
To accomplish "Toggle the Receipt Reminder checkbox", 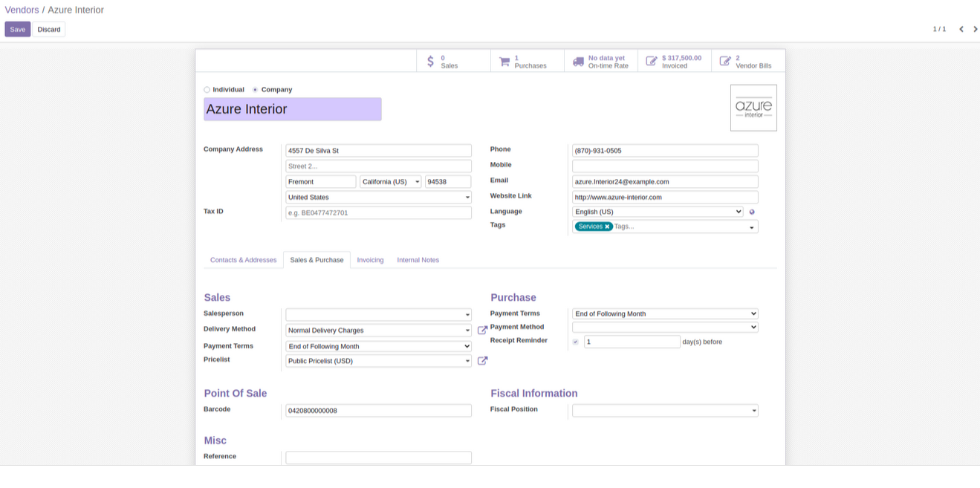I will coord(576,342).
